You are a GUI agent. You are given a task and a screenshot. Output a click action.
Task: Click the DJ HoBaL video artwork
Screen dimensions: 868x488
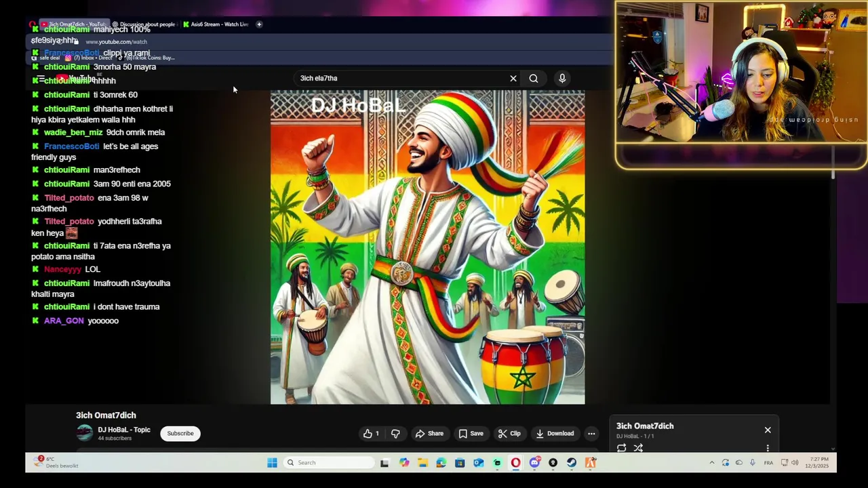(427, 247)
